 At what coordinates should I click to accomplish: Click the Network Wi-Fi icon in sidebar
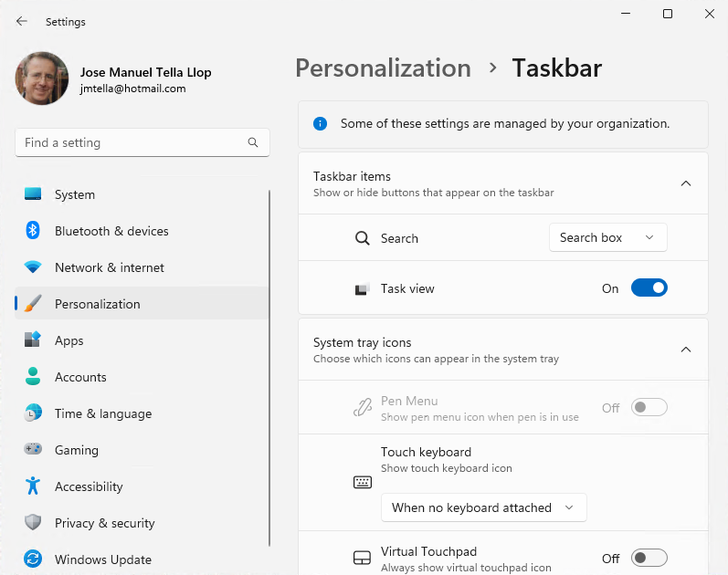tap(33, 267)
